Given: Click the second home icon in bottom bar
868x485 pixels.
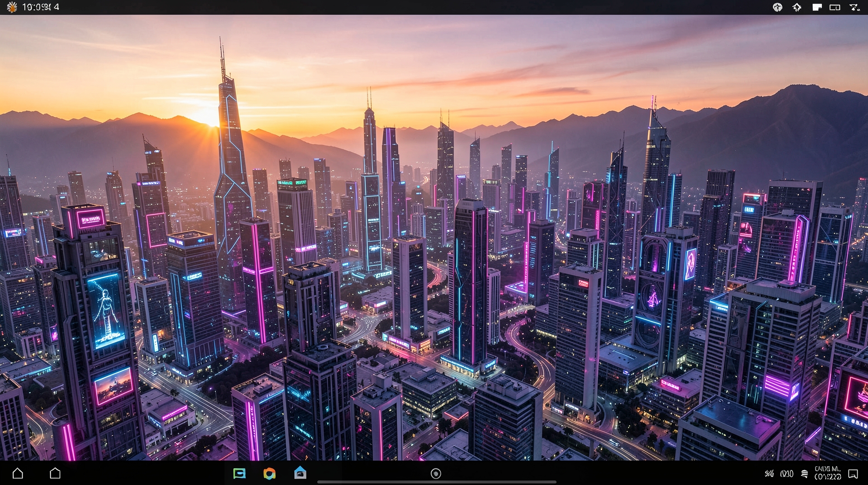Looking at the screenshot, I should (x=55, y=473).
